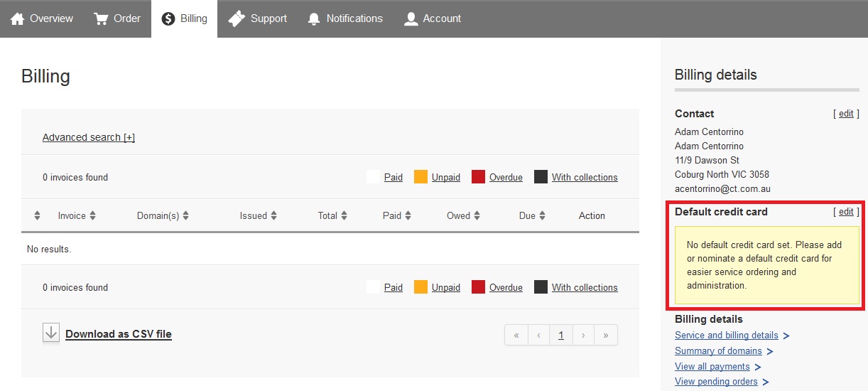Filter by top With collections link
868x391 pixels.
[585, 177]
